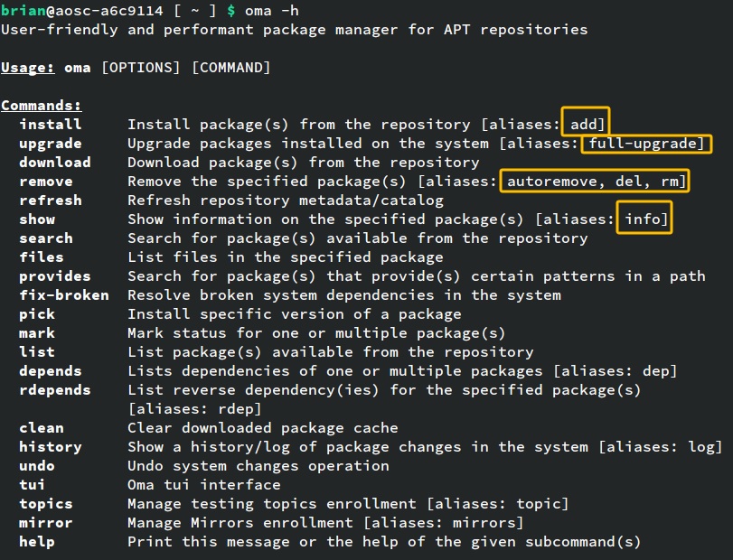Click the underlined 'Usage:' heading
This screenshot has width=733, height=560.
pos(28,68)
